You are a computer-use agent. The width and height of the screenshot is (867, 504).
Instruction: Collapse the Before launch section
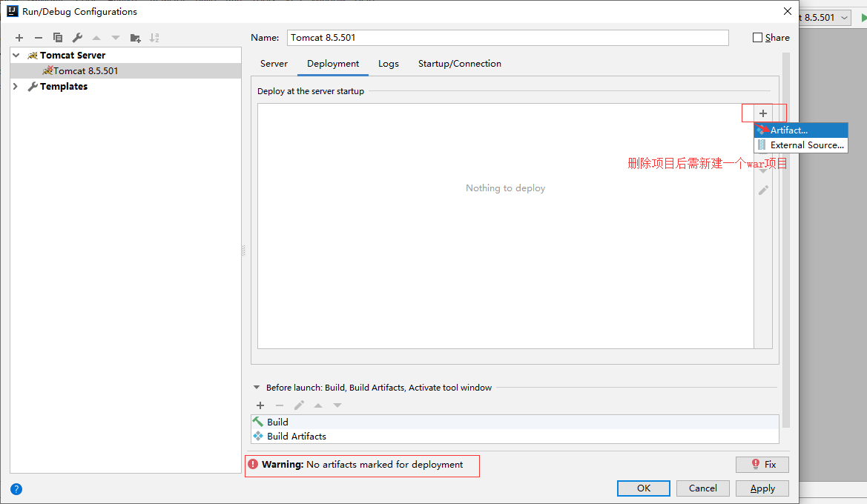coord(256,387)
